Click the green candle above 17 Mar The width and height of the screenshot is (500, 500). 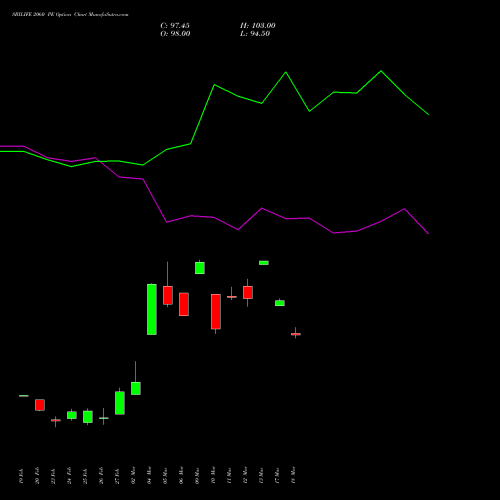[x=280, y=303]
